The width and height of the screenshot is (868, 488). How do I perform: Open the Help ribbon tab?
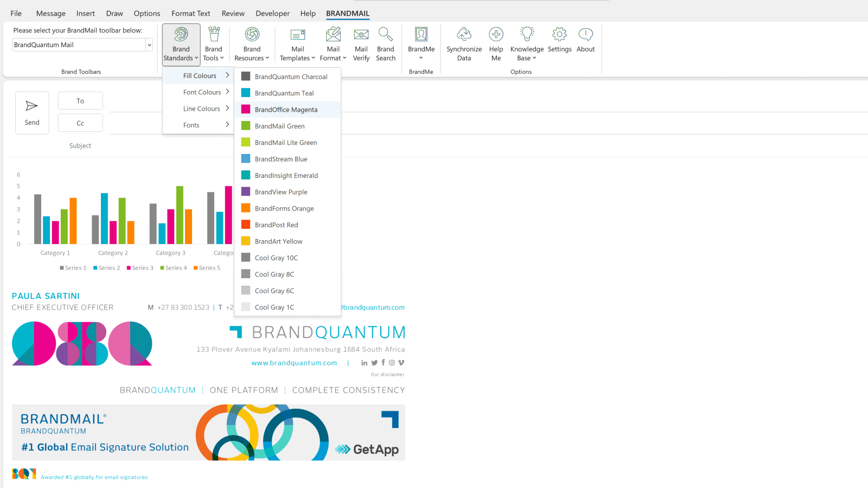coord(308,14)
